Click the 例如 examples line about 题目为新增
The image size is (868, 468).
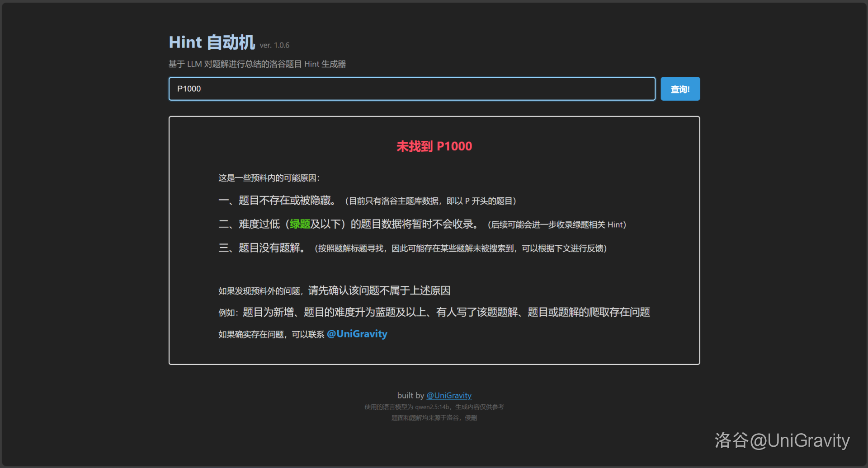[434, 312]
